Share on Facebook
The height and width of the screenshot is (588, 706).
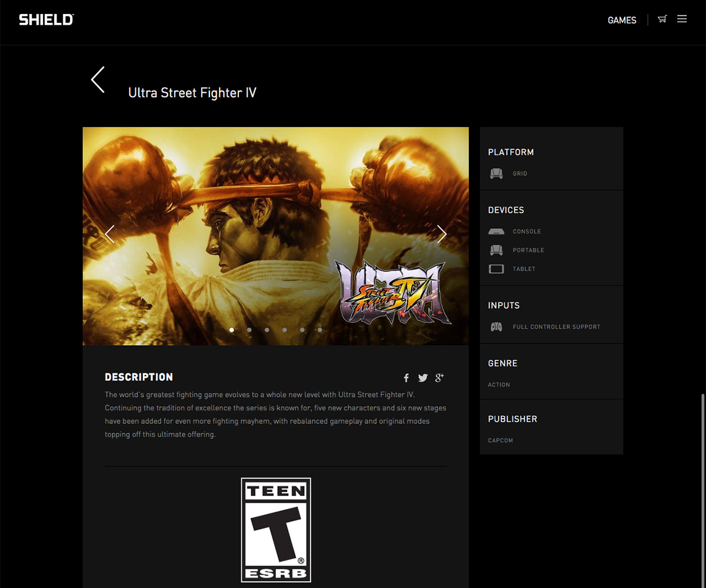pos(406,378)
